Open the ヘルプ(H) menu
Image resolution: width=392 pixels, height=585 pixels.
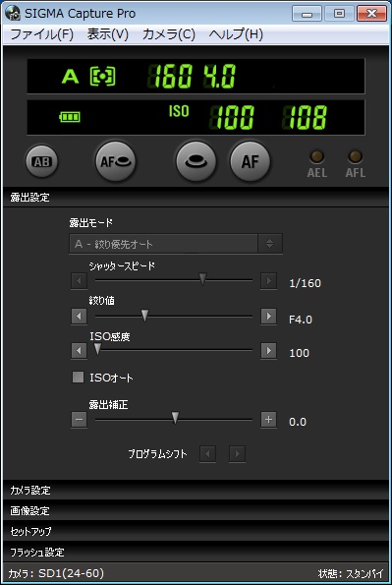(236, 34)
